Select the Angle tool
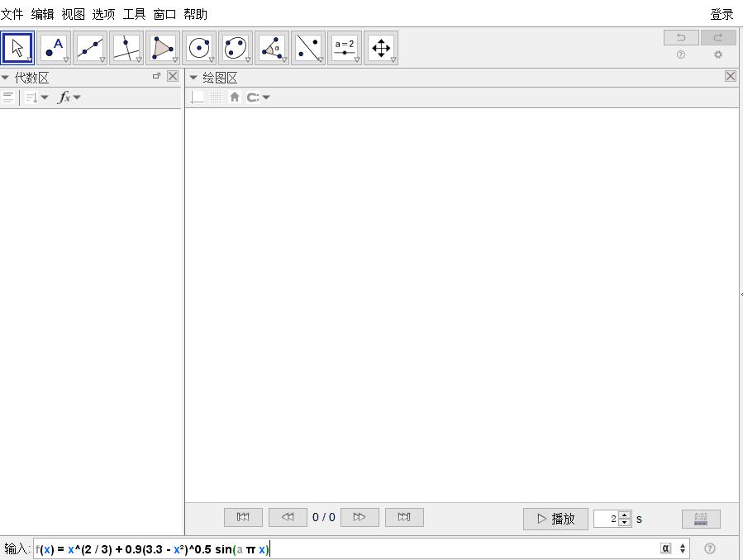Viewport: 743px width, 560px height. click(272, 48)
